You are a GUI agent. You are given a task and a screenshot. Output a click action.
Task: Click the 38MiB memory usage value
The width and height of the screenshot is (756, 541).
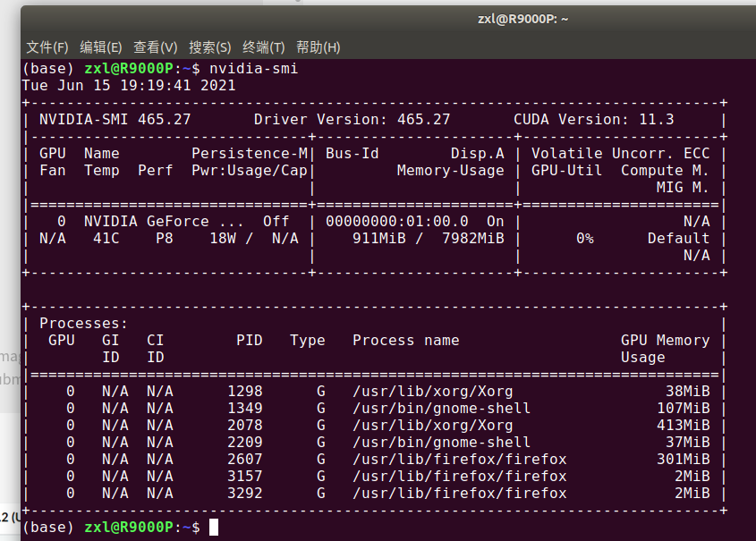[x=687, y=391]
